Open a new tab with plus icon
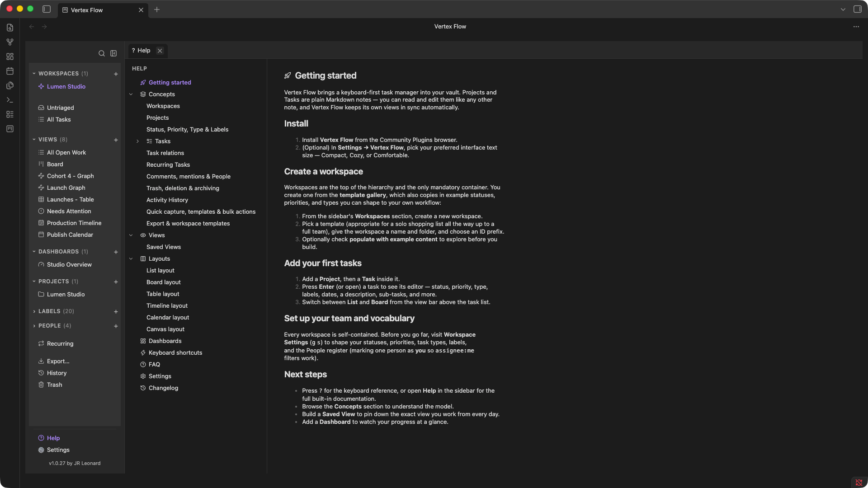 (157, 9)
